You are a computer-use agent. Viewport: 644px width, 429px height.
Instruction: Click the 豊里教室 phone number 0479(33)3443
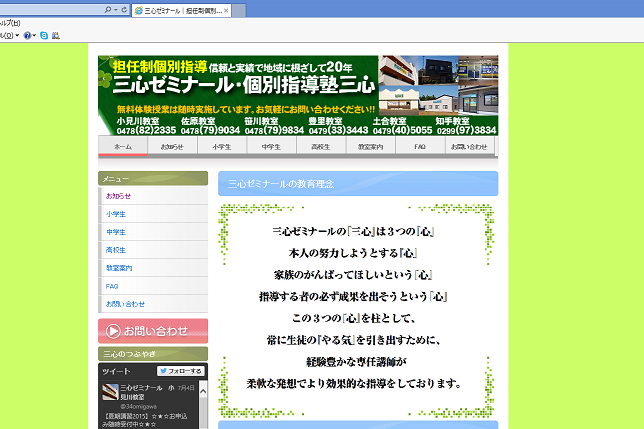pos(338,131)
